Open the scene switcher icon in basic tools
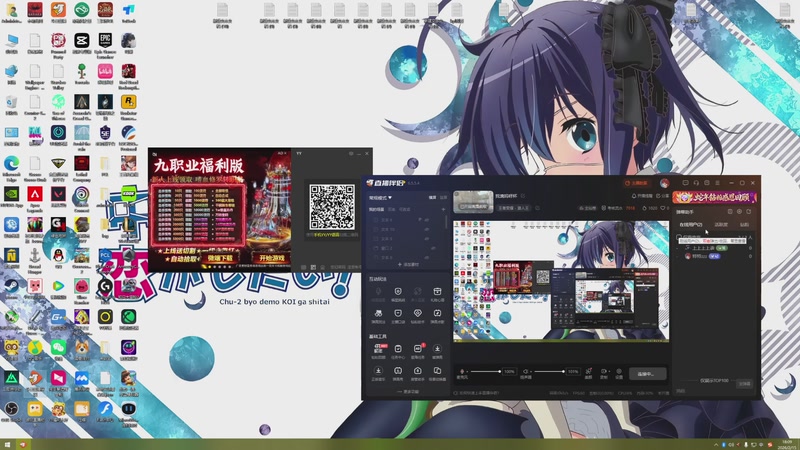Screen dimensions: 800x450 pyautogui.click(x=437, y=371)
